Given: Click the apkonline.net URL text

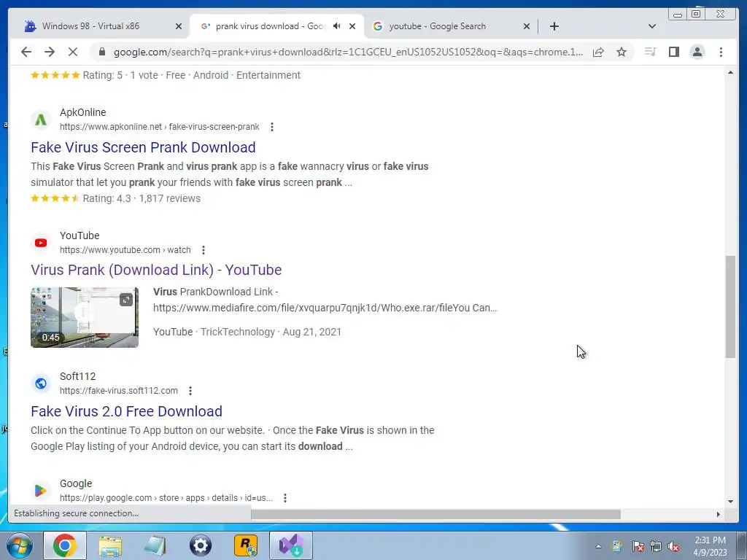Looking at the screenshot, I should point(159,127).
